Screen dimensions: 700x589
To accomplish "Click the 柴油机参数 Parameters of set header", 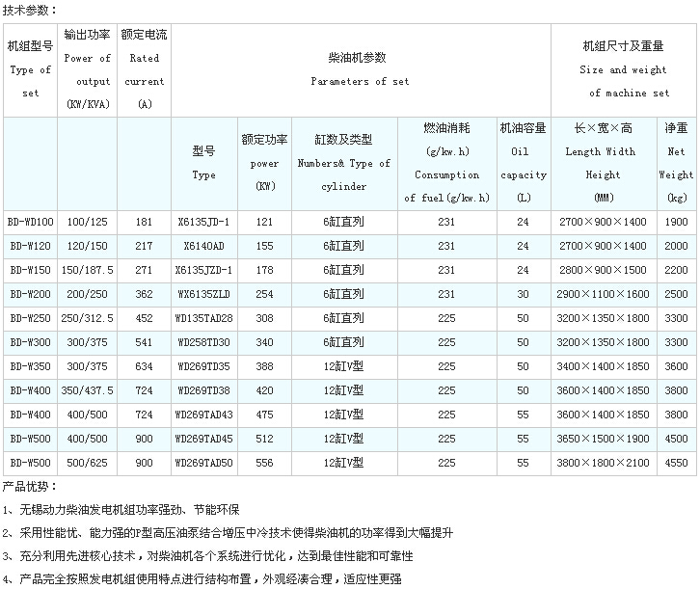I will tap(360, 69).
